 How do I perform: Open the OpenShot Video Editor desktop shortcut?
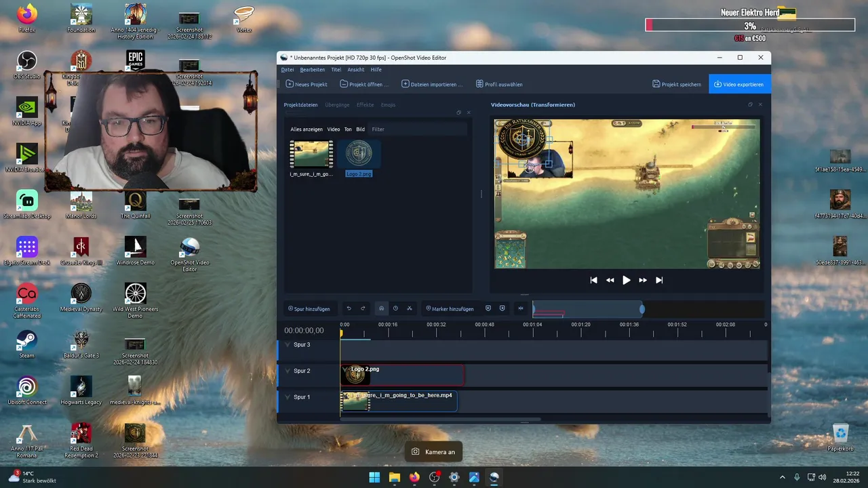[189, 254]
